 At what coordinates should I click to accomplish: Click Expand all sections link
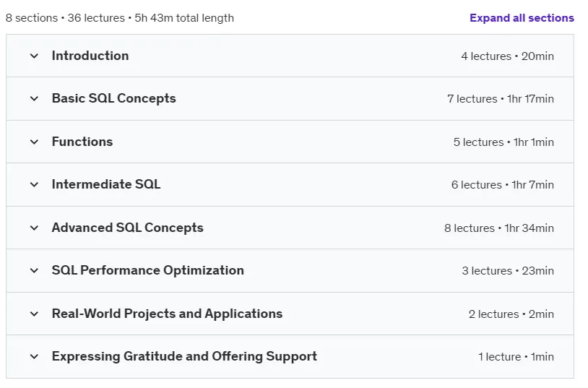pyautogui.click(x=522, y=18)
